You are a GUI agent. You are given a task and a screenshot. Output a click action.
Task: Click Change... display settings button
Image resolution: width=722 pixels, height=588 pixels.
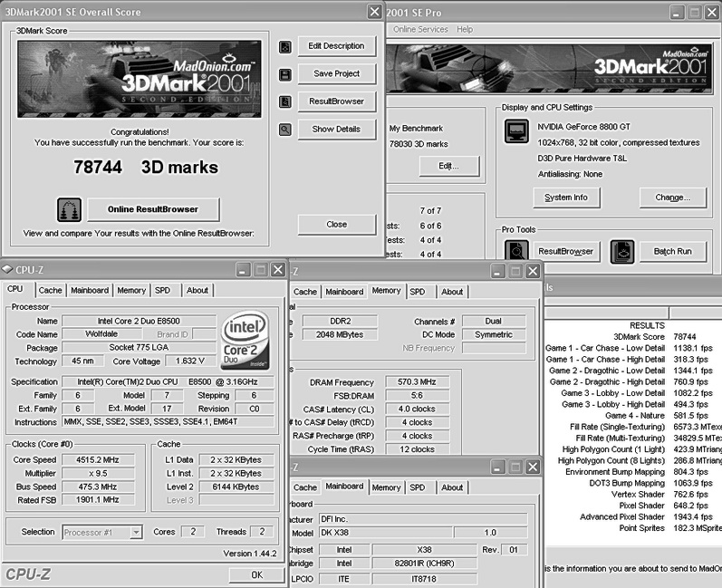pos(673,198)
